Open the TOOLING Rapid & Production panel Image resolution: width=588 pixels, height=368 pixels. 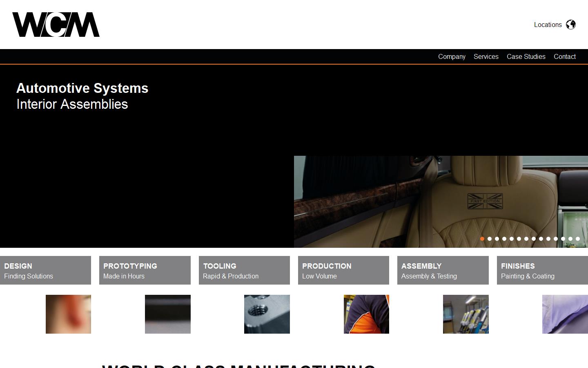(244, 270)
